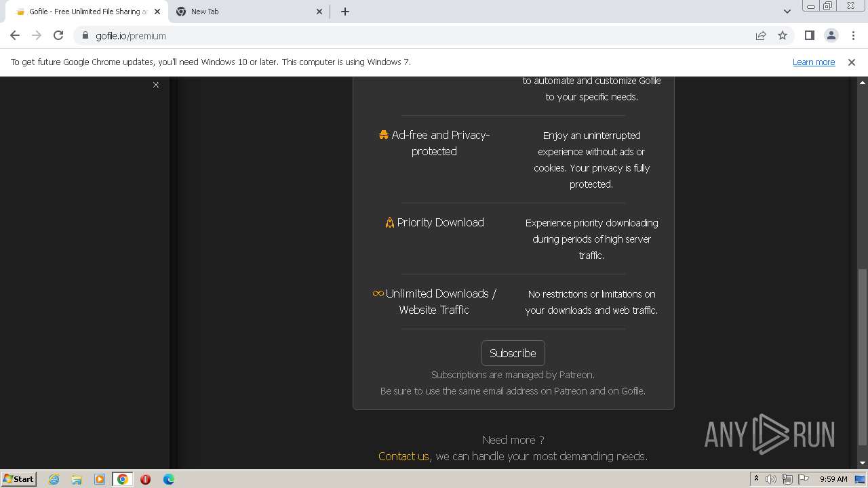Launch Microsoft Edge from the taskbar

click(x=169, y=479)
